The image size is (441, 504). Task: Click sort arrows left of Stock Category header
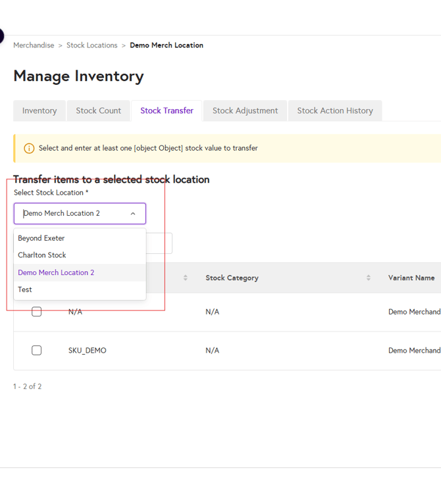point(186,278)
